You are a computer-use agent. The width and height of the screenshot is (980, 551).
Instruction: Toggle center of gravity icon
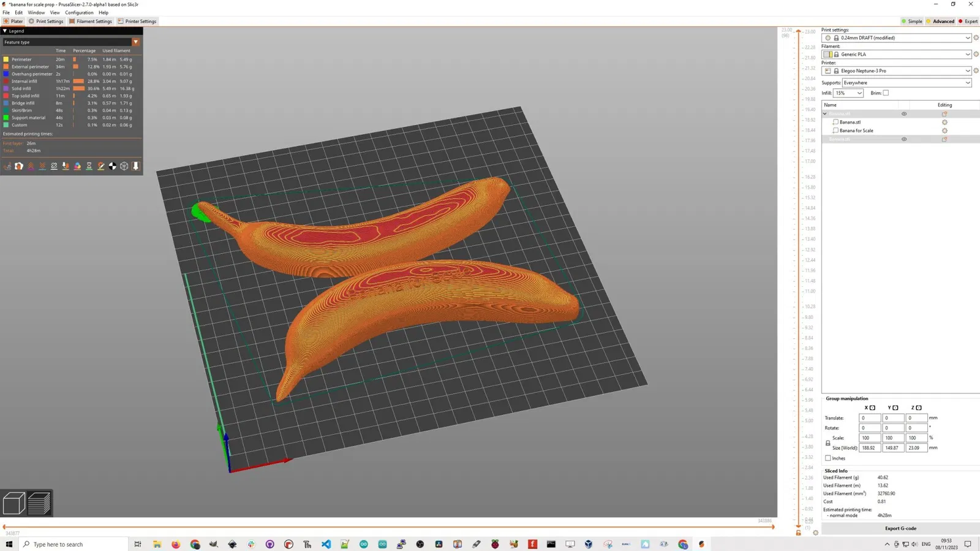pos(113,166)
